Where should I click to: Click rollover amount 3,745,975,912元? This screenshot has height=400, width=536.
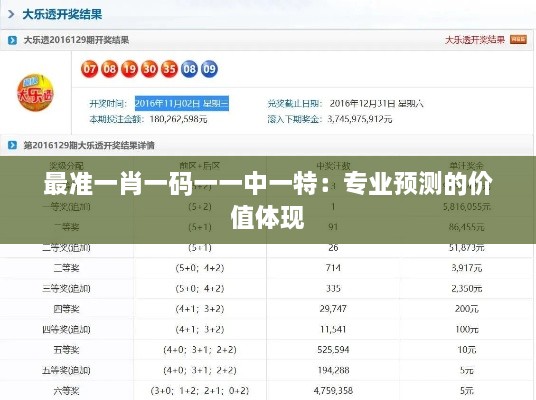coord(360,119)
